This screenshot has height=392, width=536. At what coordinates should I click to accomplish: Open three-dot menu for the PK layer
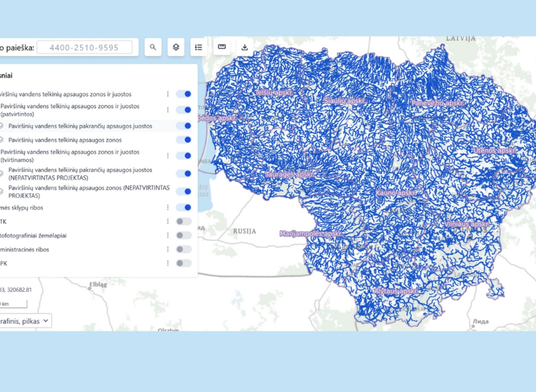tap(168, 263)
